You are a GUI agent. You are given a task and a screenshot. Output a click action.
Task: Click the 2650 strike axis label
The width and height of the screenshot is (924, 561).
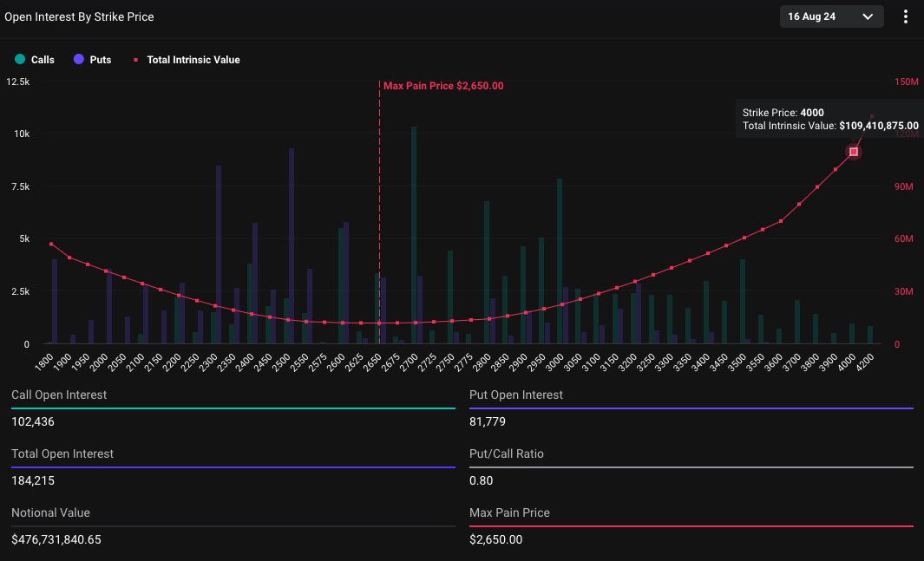(x=372, y=362)
